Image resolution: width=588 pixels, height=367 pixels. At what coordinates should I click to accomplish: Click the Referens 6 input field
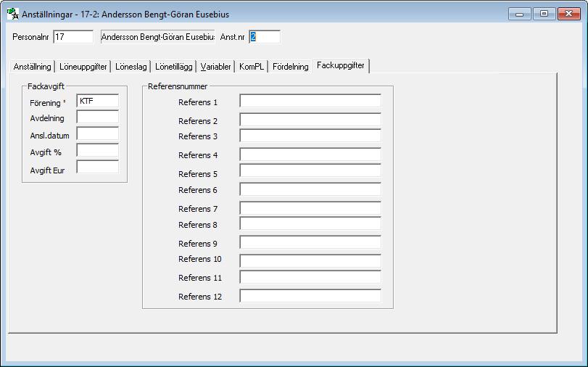pos(310,189)
